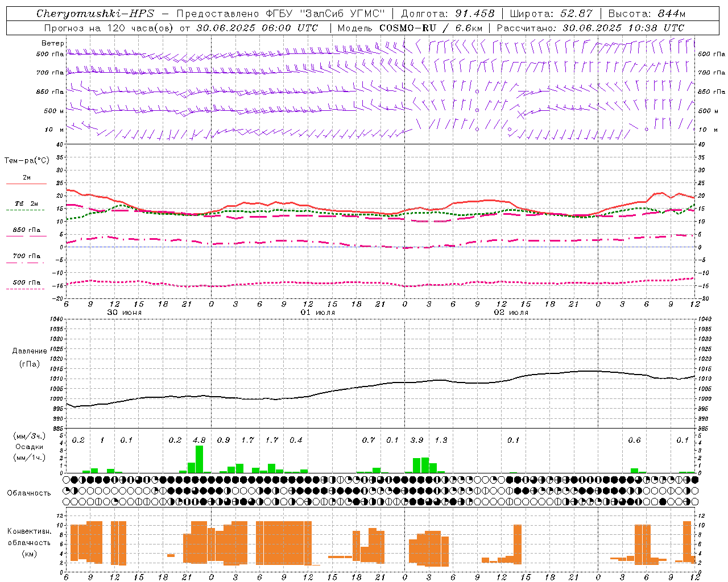This screenshot has height=582, width=728.
Task: Click the convective unit label "(км)"
Action: point(30,553)
